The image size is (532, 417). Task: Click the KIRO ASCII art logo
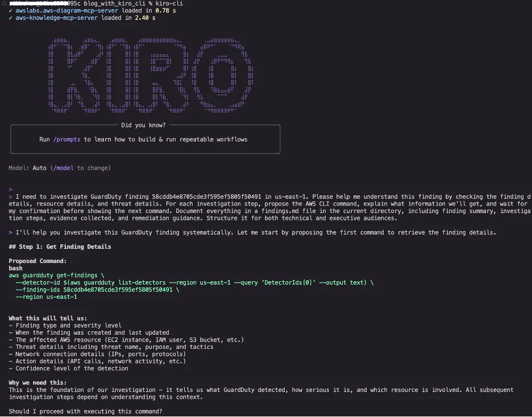(x=151, y=75)
